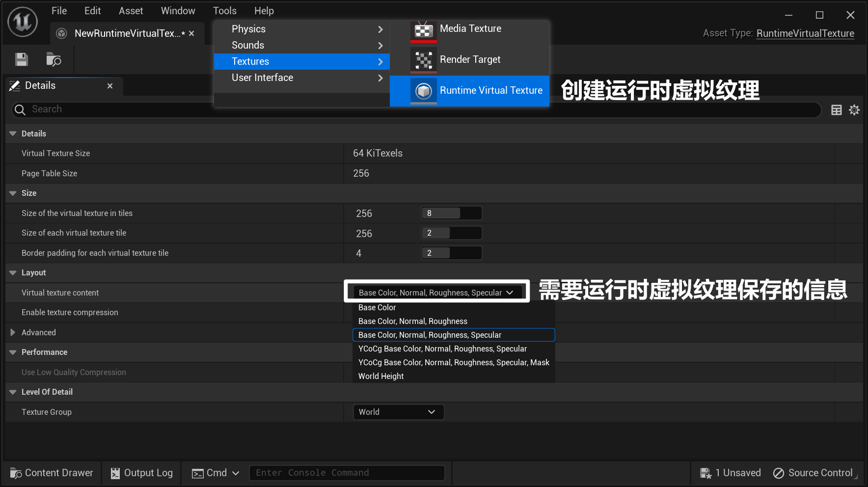The image size is (868, 487).
Task: Adjust the virtual texture tile size slider
Action: tap(452, 233)
